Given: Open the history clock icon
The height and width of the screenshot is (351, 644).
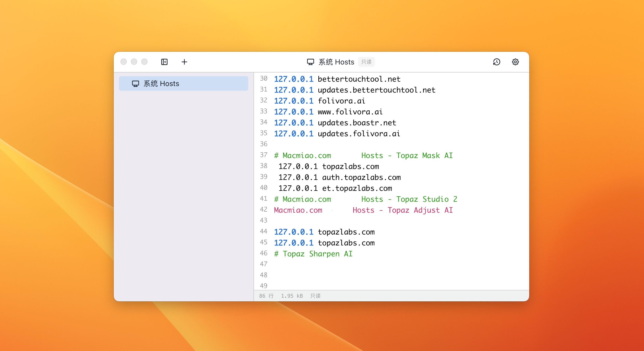Looking at the screenshot, I should coord(497,62).
